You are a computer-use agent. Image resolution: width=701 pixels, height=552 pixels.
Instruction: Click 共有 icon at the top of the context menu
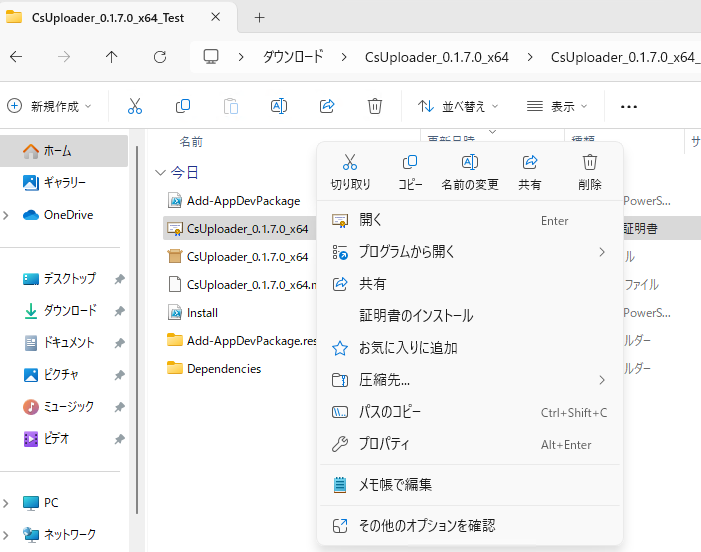pos(530,173)
